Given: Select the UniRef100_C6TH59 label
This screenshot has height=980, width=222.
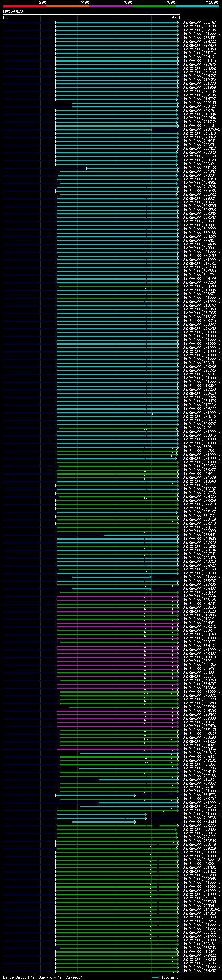Looking at the screenshot, I should [x=199, y=49].
